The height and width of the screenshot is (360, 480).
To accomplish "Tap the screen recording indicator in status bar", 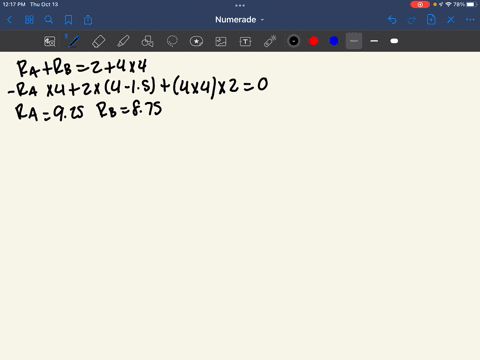I will [420, 4].
